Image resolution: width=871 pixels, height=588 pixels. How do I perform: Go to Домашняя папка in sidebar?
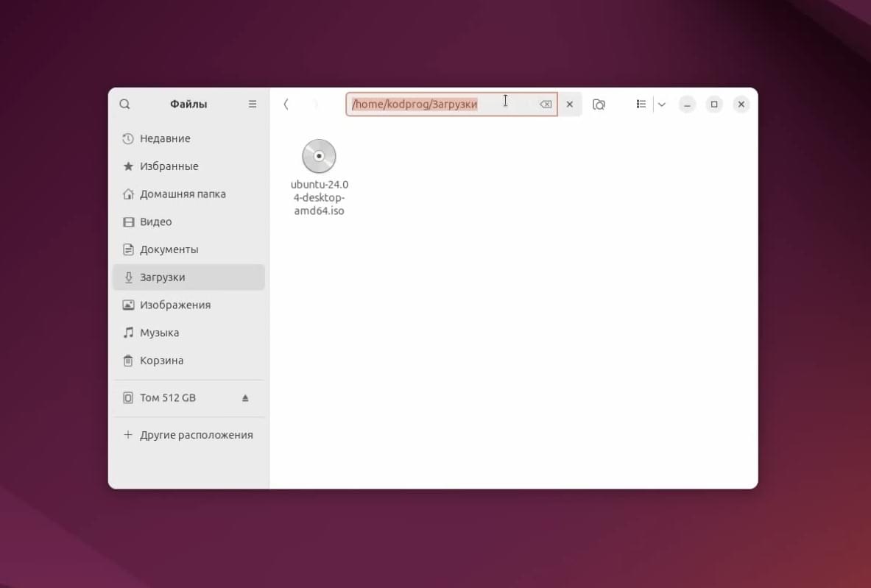pos(189,194)
